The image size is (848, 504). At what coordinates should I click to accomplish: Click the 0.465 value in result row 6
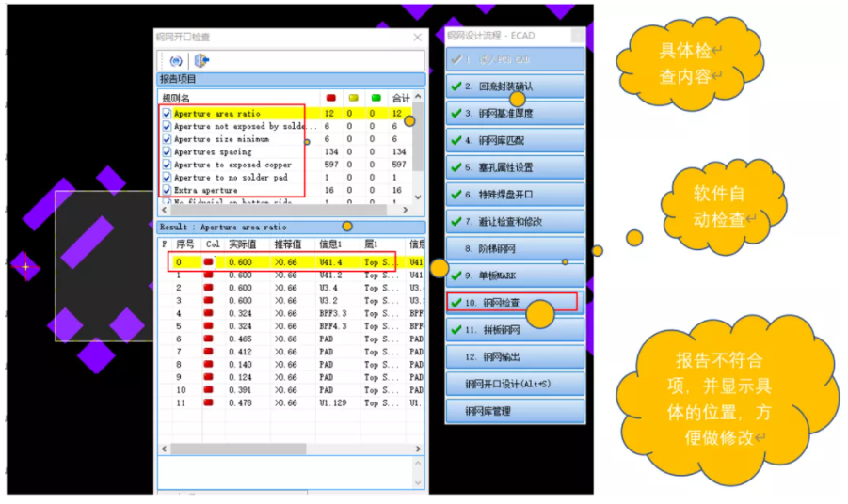240,339
